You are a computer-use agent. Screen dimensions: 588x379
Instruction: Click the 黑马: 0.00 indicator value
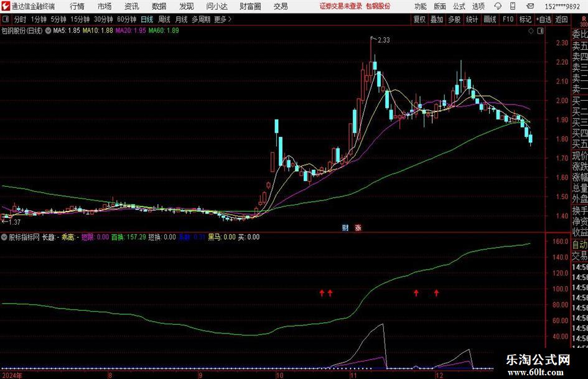(222, 237)
